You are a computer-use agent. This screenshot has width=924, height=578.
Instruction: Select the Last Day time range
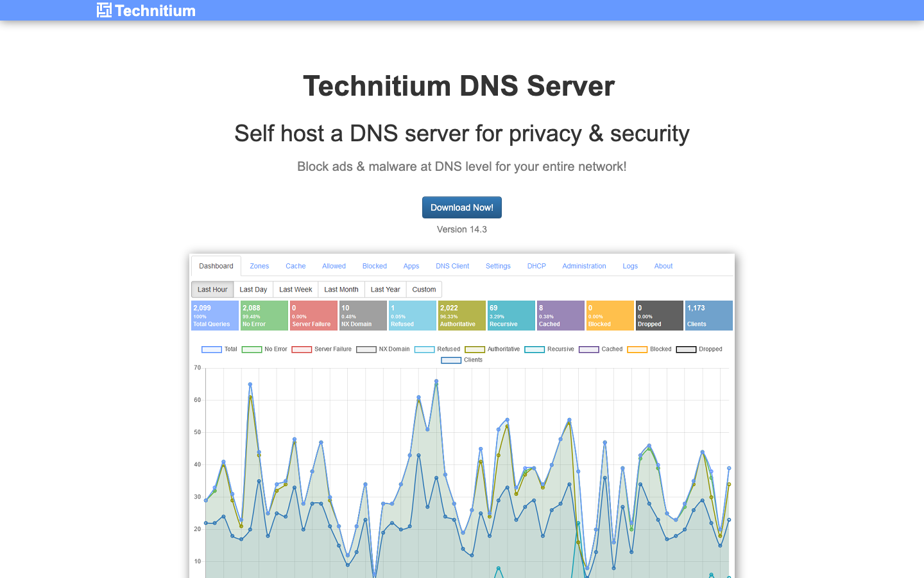click(253, 290)
